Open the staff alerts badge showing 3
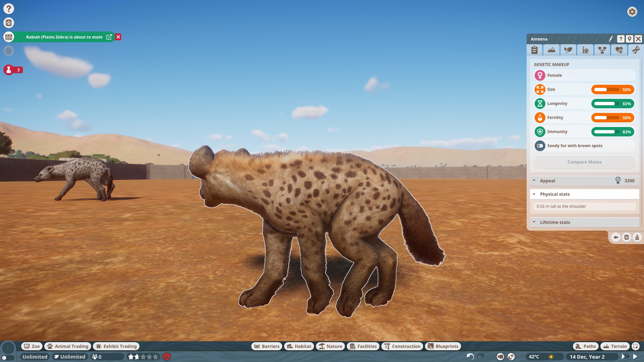 pos(13,70)
